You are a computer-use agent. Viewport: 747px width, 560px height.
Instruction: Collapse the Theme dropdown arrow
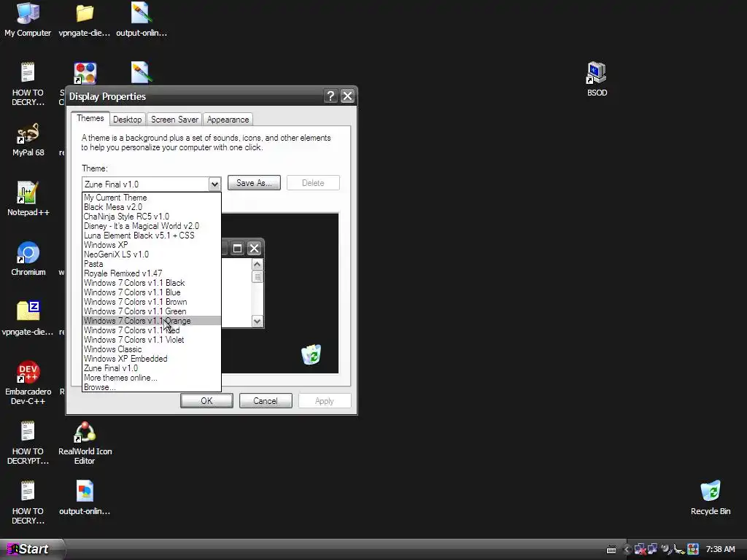[x=214, y=184]
